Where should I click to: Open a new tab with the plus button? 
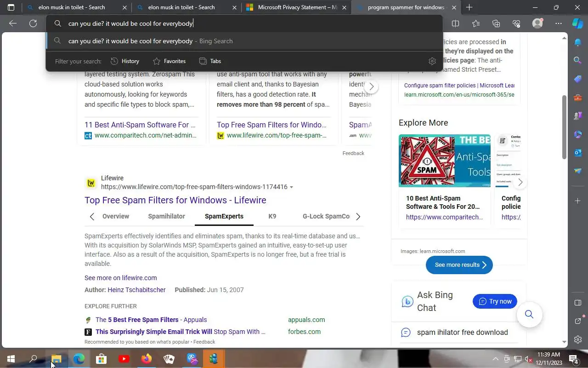[469, 7]
